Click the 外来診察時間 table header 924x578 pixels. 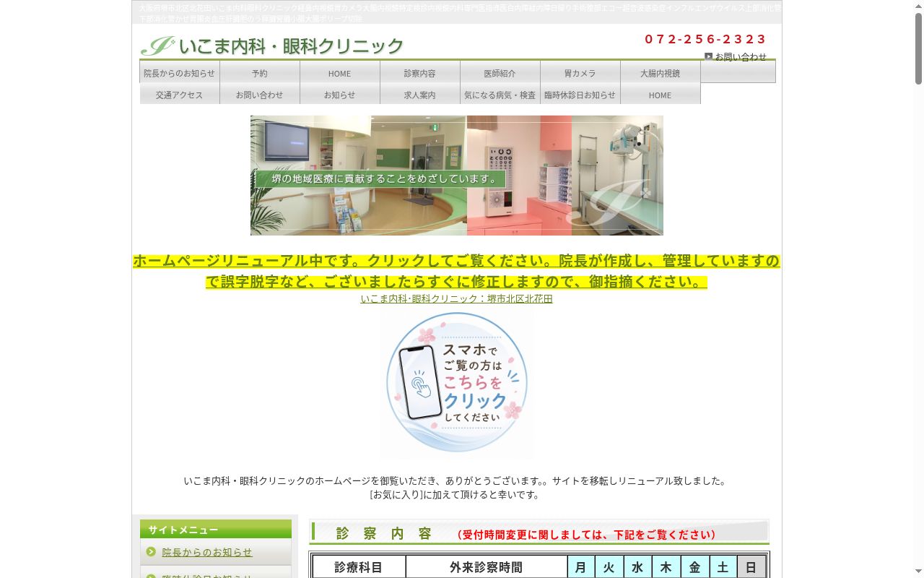pyautogui.click(x=487, y=567)
